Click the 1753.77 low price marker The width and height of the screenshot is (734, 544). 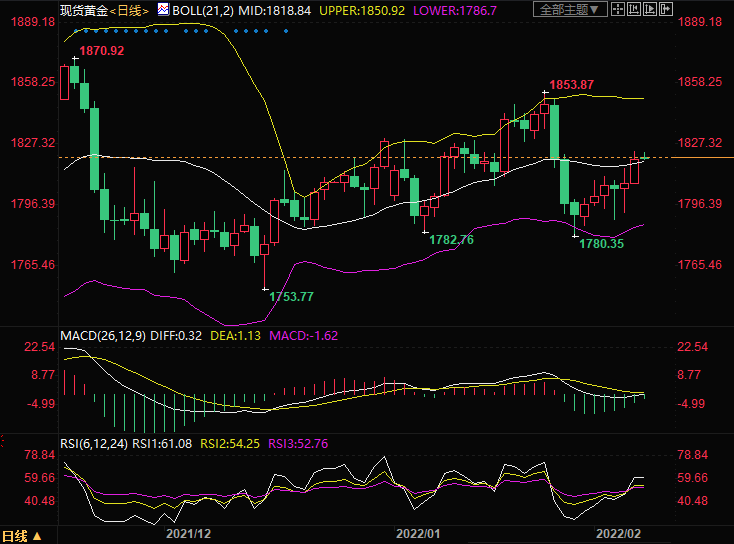(x=292, y=296)
